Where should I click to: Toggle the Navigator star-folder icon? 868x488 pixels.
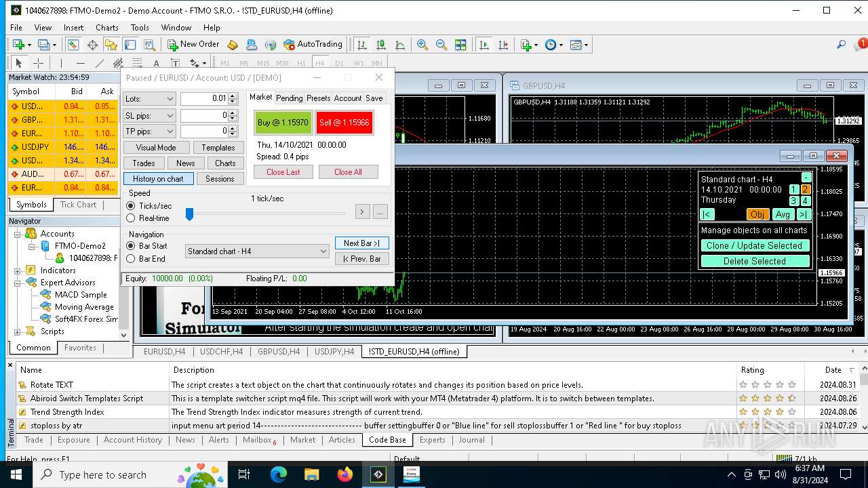(x=111, y=45)
